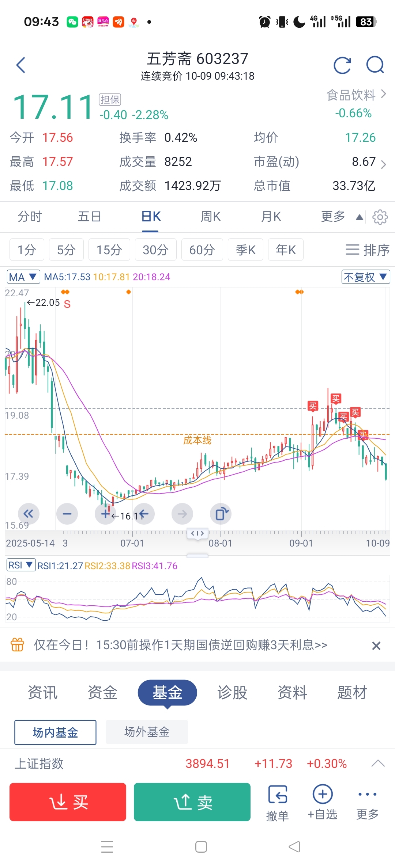Grab the chart range slider handle
Viewport: 395px width, 868px height.
[197, 533]
